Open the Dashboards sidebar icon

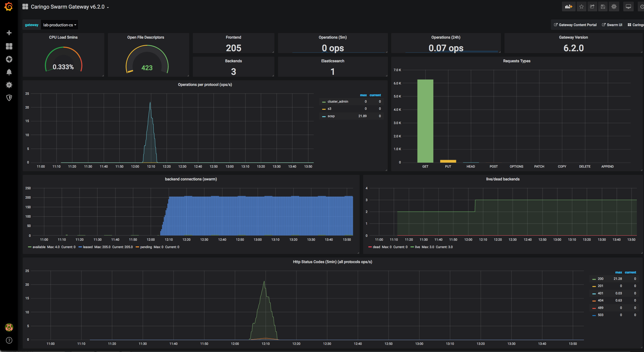[x=9, y=46]
